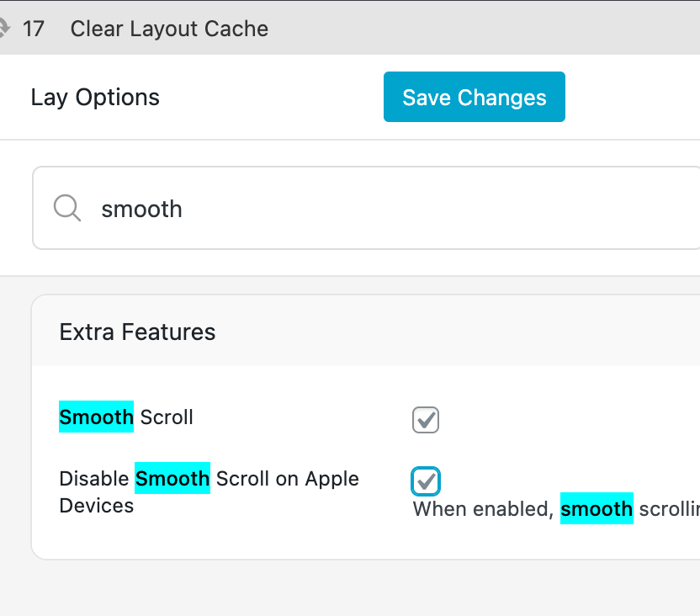Toggle the Smooth Scroll checkbox
This screenshot has height=616, width=700.
tap(426, 419)
